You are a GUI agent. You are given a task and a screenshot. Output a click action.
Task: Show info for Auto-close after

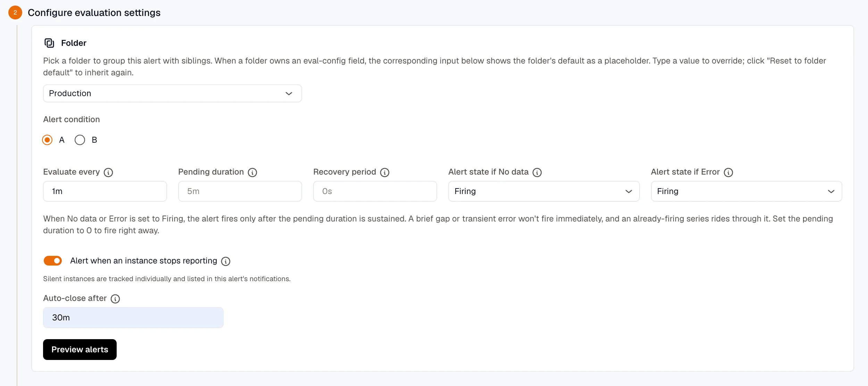115,299
